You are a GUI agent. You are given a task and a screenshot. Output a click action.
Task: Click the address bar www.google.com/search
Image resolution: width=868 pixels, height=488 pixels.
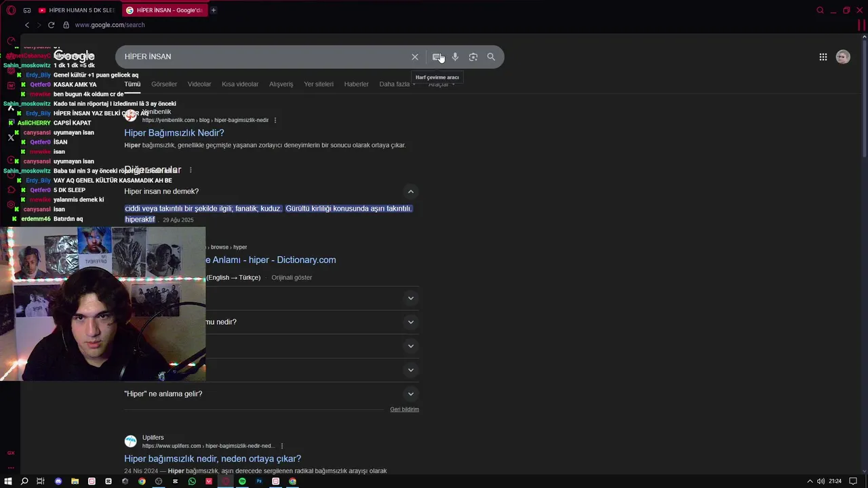[110, 25]
